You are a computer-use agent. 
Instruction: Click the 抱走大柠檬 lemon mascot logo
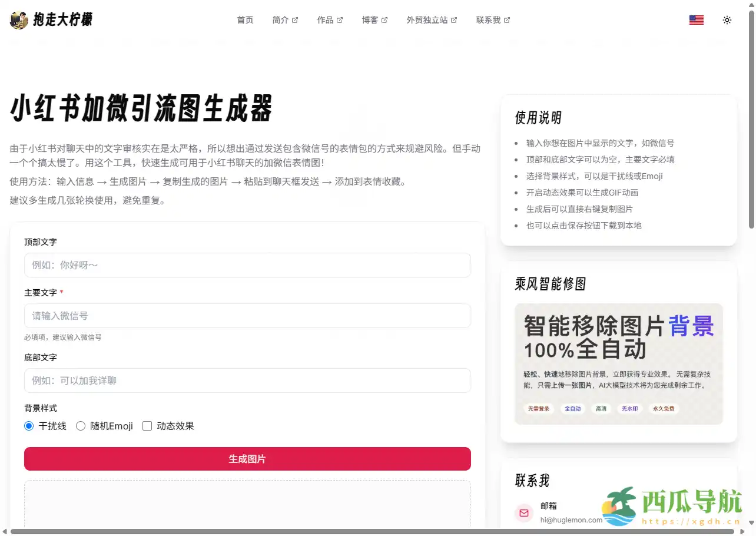19,19
